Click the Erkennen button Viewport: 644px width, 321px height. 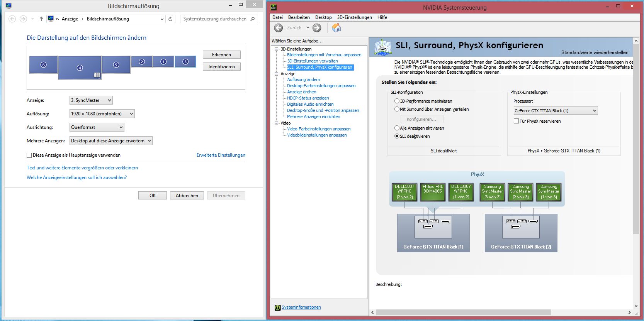(x=222, y=55)
